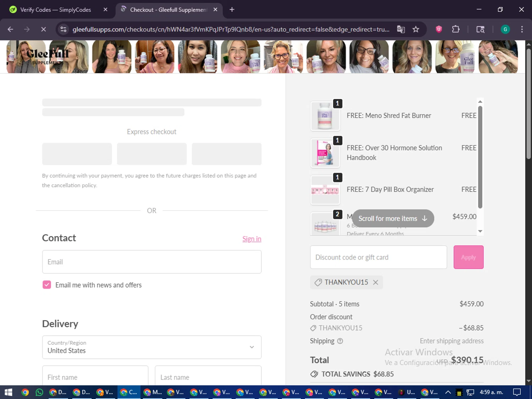This screenshot has width=532, height=399.
Task: Focus the Email input field
Action: (152, 262)
